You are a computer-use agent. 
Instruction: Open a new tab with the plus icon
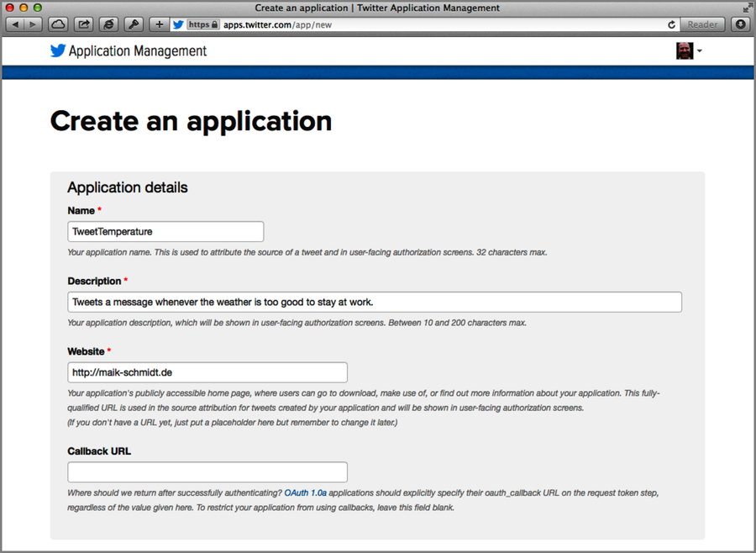158,24
